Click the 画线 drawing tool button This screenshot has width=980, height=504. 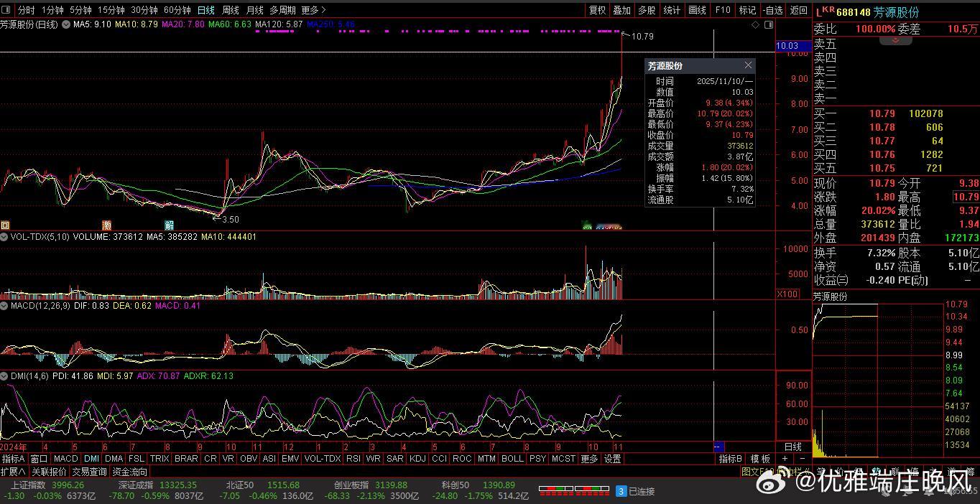697,10
